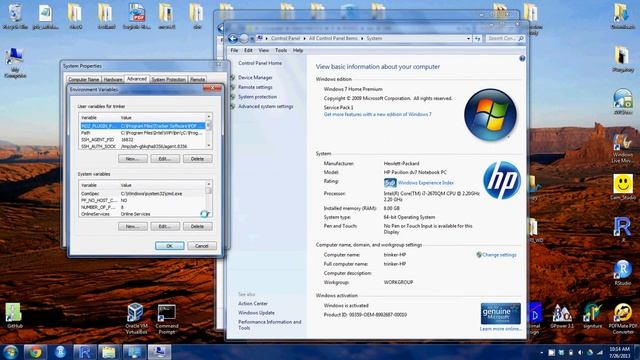Viewport: 640px width, 360px height.
Task: Click the Windows Start button
Action: tap(11, 352)
